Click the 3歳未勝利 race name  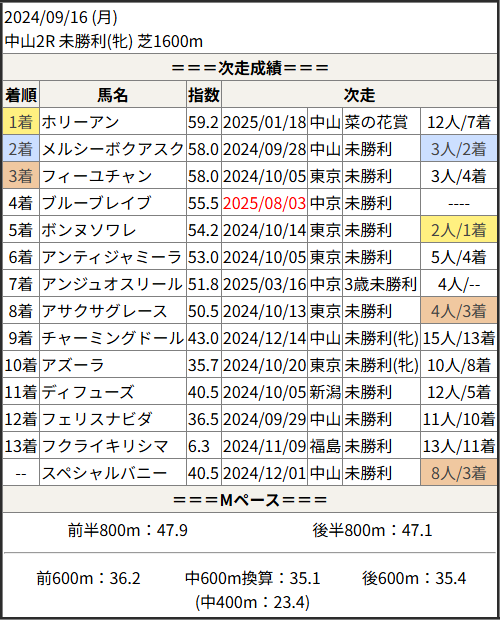point(381,284)
